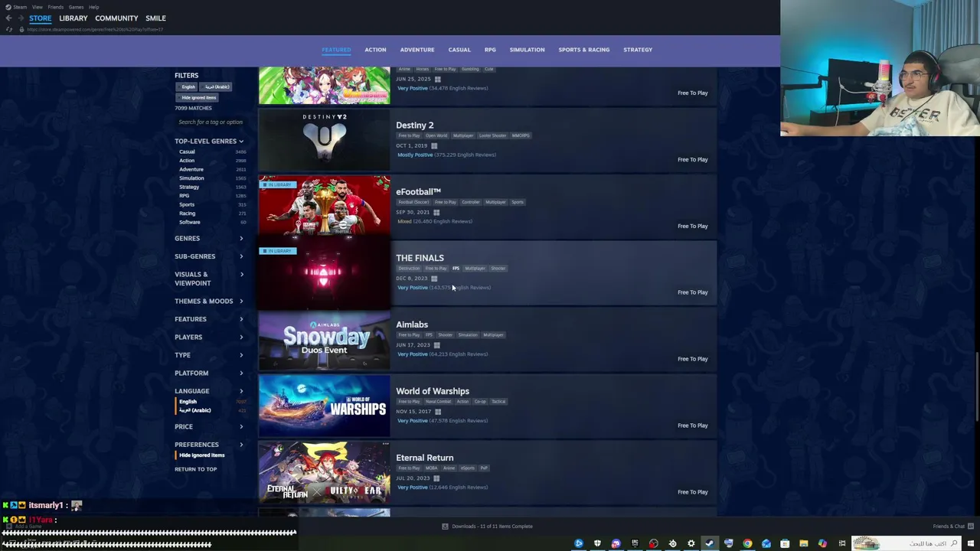The width and height of the screenshot is (980, 551).
Task: Open the Destiny 2 store page title
Action: click(x=415, y=125)
